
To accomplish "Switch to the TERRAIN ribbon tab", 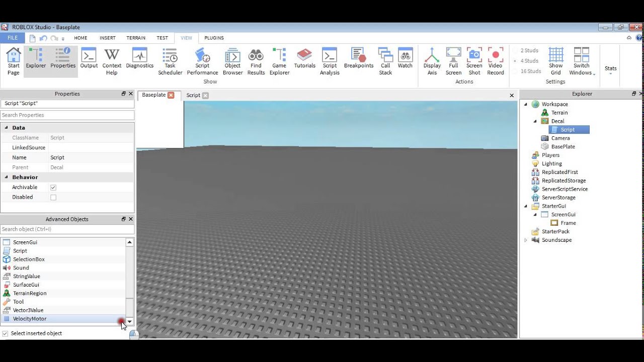I will 136,38.
